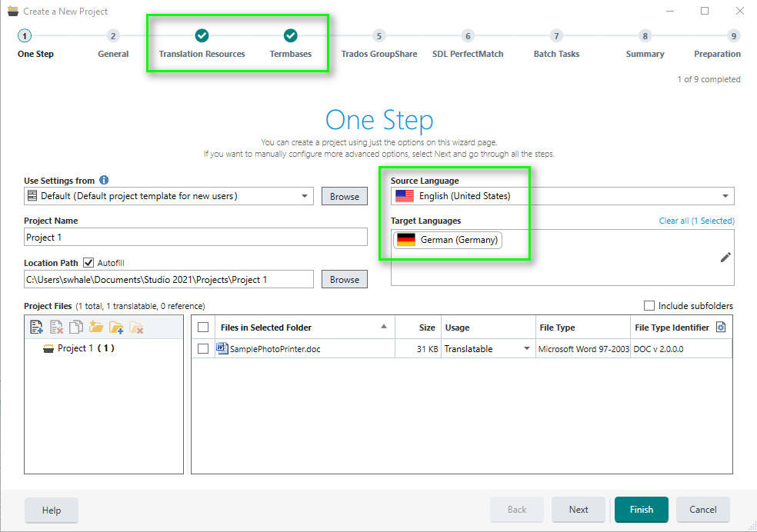This screenshot has width=757, height=532.
Task: Enable the Include subfolders checkbox
Action: (x=649, y=306)
